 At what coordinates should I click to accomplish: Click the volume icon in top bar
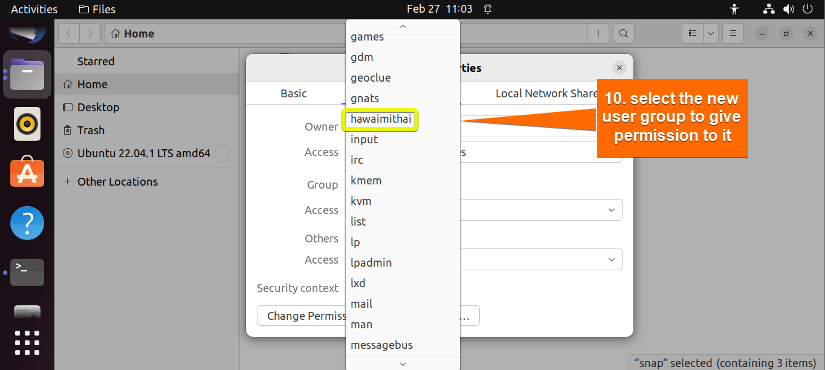tap(788, 9)
